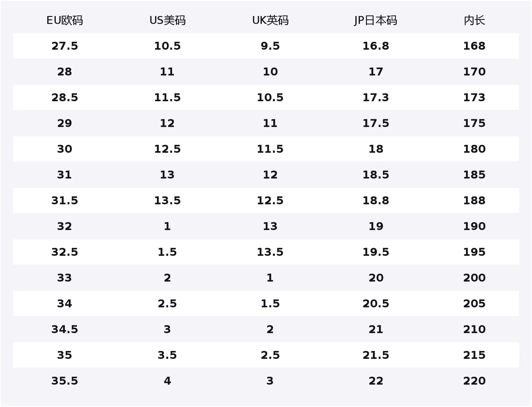
Task: Click JP size 17.5 cell
Action: tap(376, 123)
